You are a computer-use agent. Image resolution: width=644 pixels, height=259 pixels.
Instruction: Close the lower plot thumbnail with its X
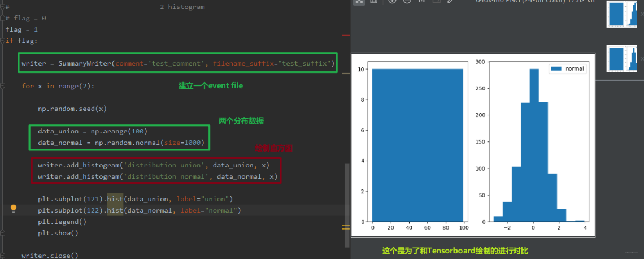tap(642, 59)
